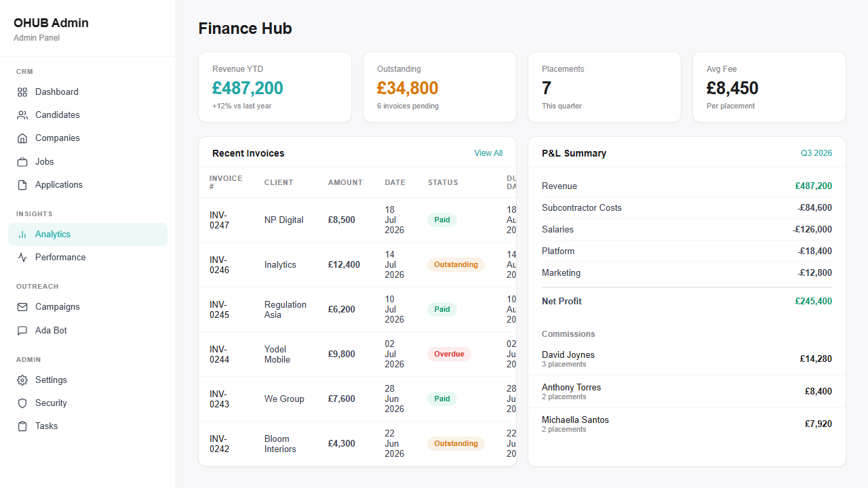Click the Settings gear icon
Screen dimensions: 868x488
click(x=22, y=380)
